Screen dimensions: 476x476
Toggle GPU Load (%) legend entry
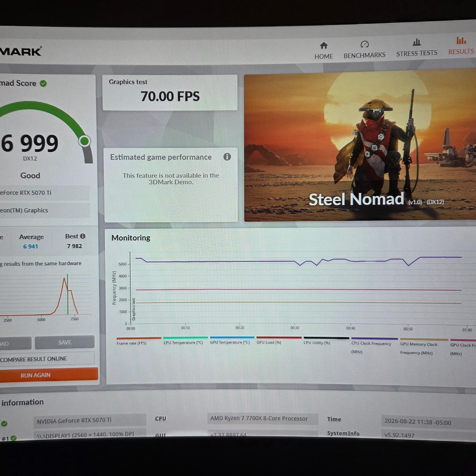pyautogui.click(x=279, y=340)
